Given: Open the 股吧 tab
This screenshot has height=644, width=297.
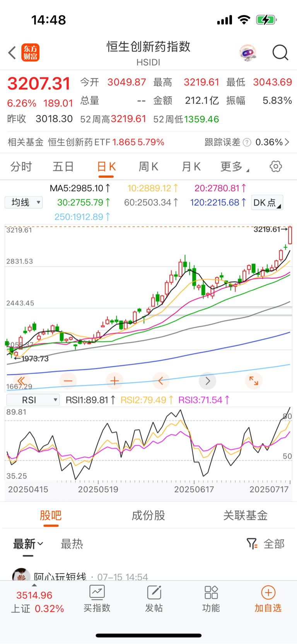Looking at the screenshot, I should tap(51, 515).
